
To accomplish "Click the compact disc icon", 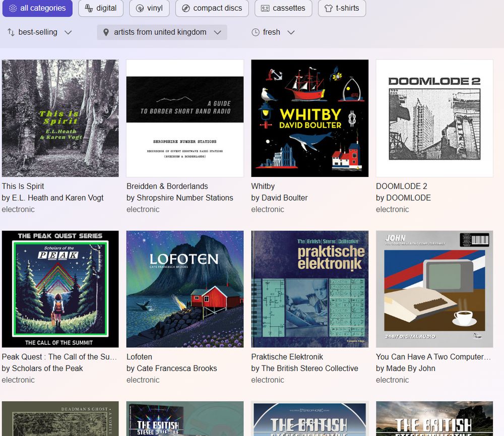I will 186,9.
